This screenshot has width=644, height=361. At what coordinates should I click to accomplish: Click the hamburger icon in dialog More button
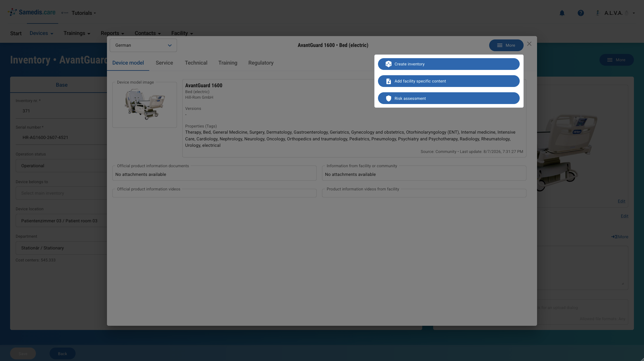pyautogui.click(x=500, y=45)
